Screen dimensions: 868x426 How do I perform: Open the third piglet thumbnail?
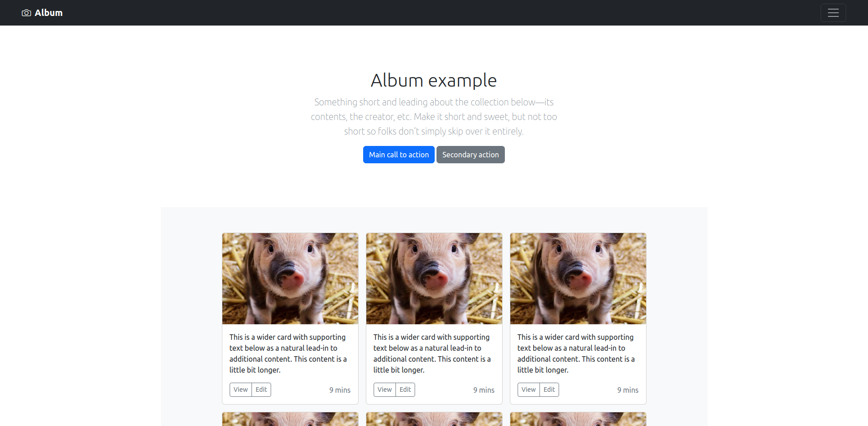(578, 279)
